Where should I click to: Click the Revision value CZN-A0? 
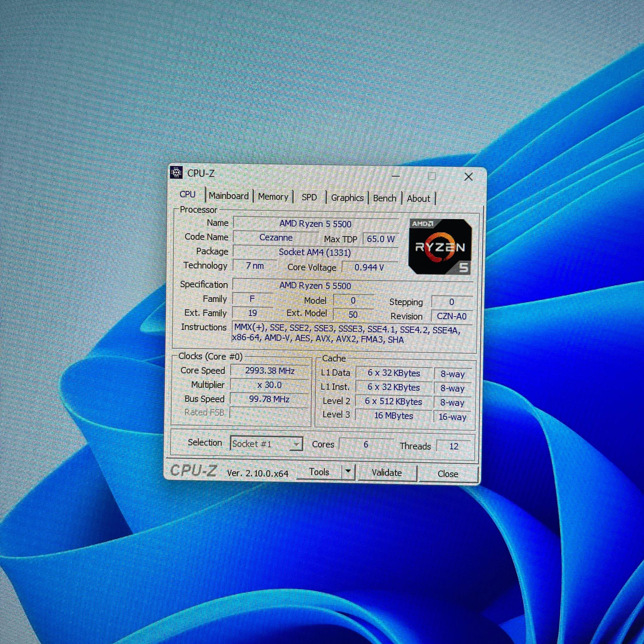pyautogui.click(x=452, y=316)
